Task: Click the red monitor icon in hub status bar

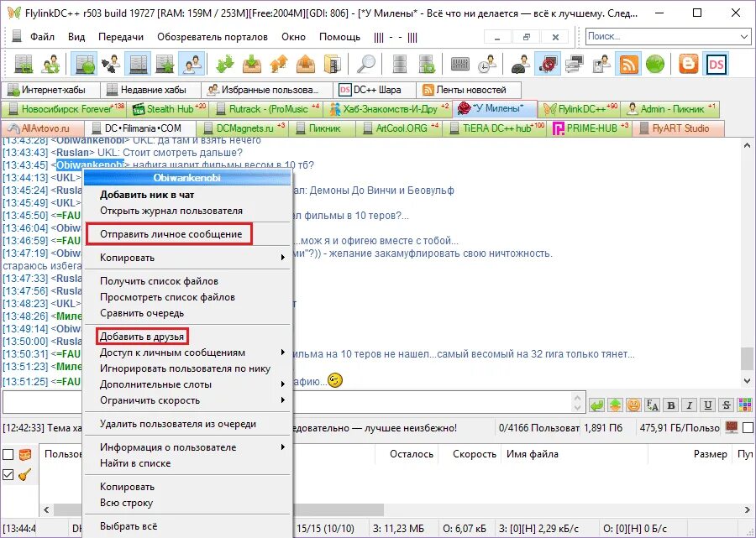Action: [x=732, y=427]
